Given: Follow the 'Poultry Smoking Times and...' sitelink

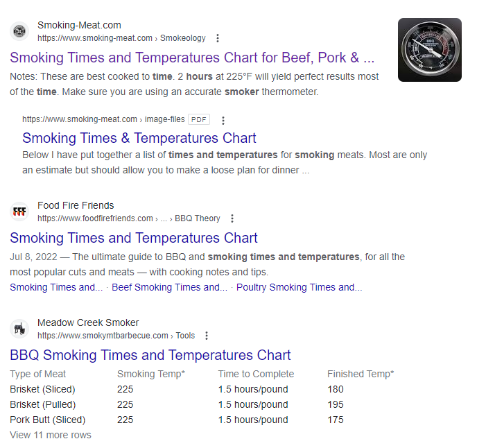Looking at the screenshot, I should click(299, 287).
